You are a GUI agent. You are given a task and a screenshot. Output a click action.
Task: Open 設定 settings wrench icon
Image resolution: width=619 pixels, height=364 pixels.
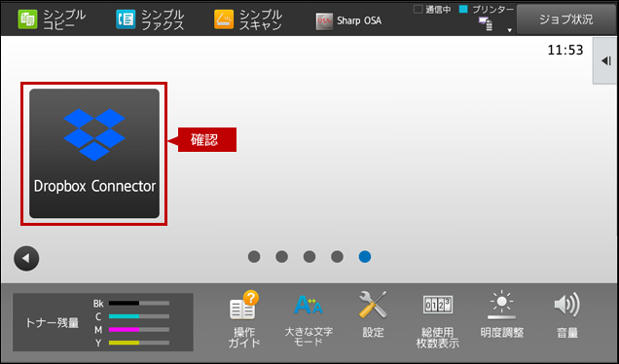point(373,314)
